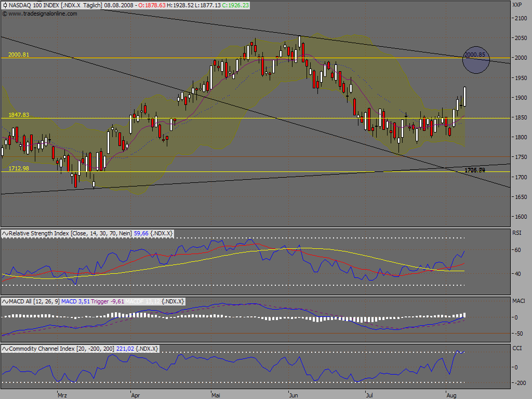Click the CCI current value 221,02
Viewport: 532px width, 399px height.
[125, 349]
